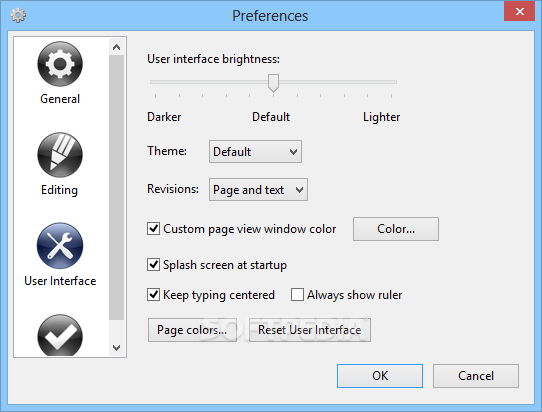Click the Color... button
This screenshot has width=542, height=412.
[x=396, y=229]
